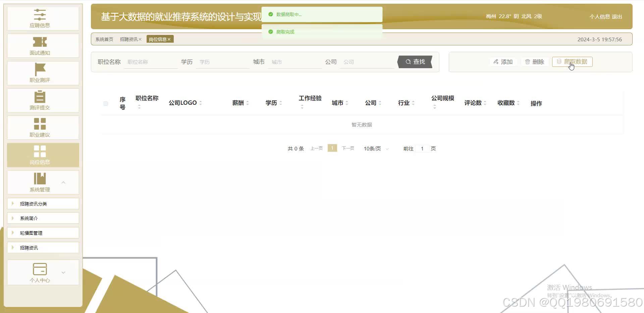Screen dimensions: 644x313
Task: Click the 爬取数据 crawl data button icon
Action: click(x=559, y=62)
